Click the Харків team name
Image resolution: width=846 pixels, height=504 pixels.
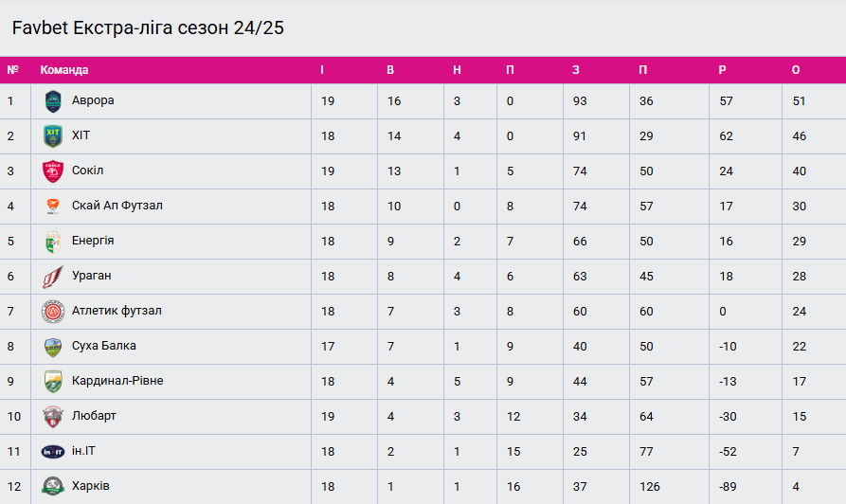pyautogui.click(x=91, y=486)
